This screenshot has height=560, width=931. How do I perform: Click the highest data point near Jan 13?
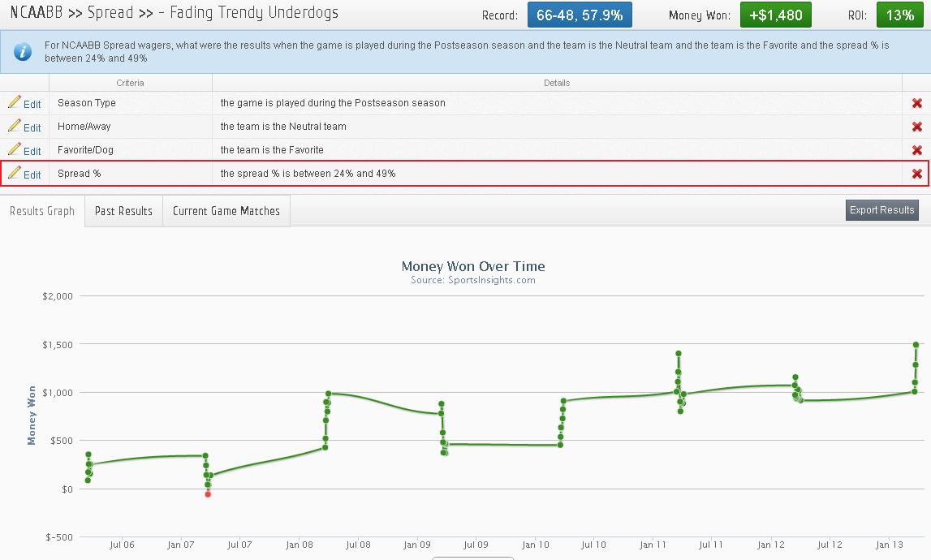(916, 345)
